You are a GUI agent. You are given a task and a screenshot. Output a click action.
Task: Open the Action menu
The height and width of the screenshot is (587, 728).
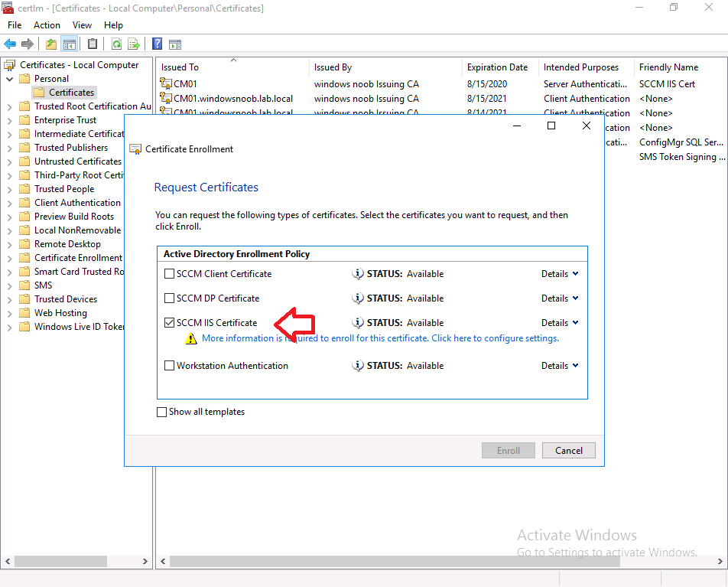pyautogui.click(x=47, y=25)
